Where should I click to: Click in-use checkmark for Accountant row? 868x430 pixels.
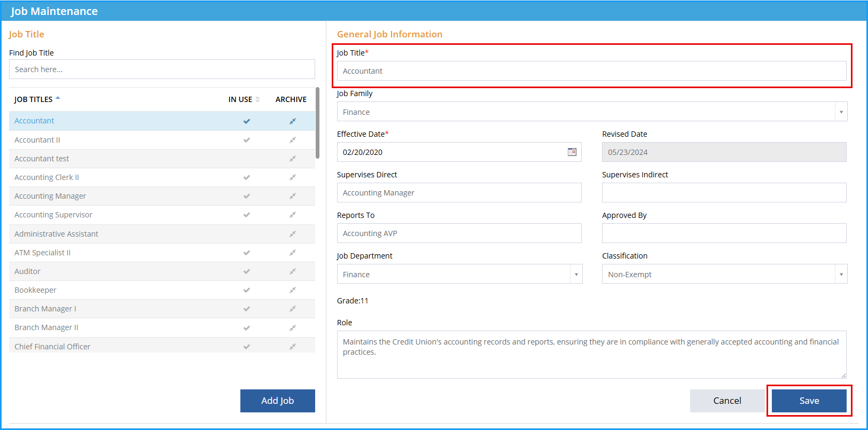[247, 121]
